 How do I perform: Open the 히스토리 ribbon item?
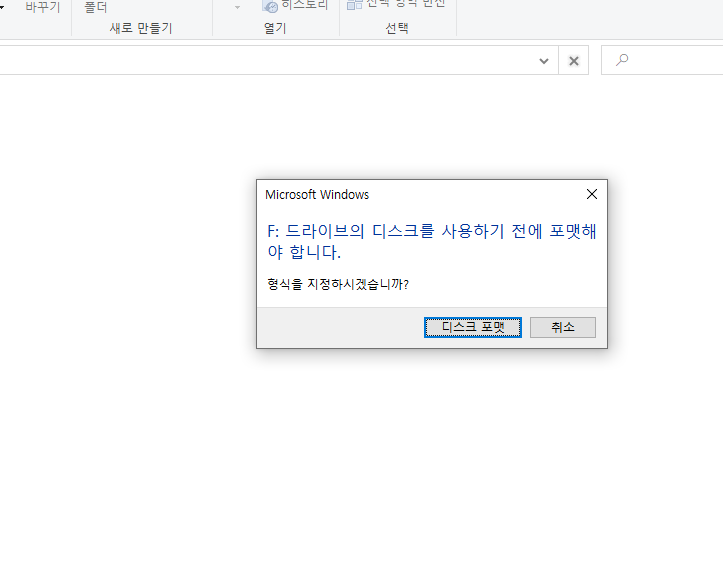coord(295,6)
